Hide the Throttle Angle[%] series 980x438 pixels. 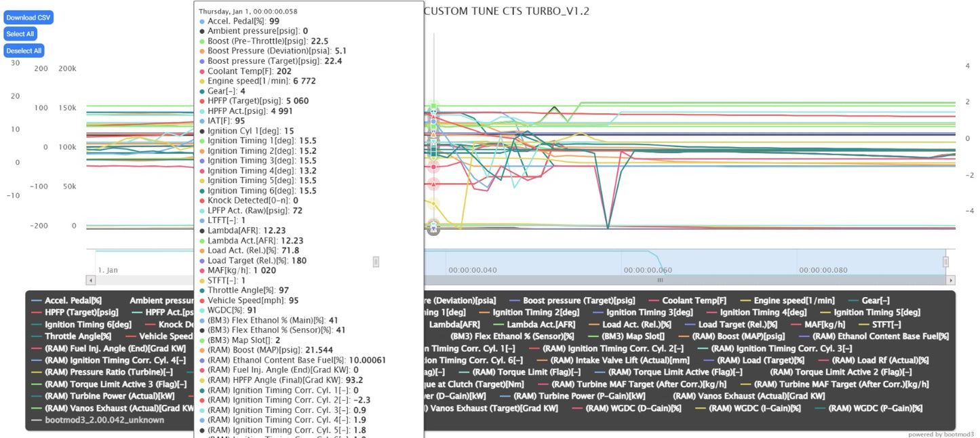pyautogui.click(x=78, y=336)
